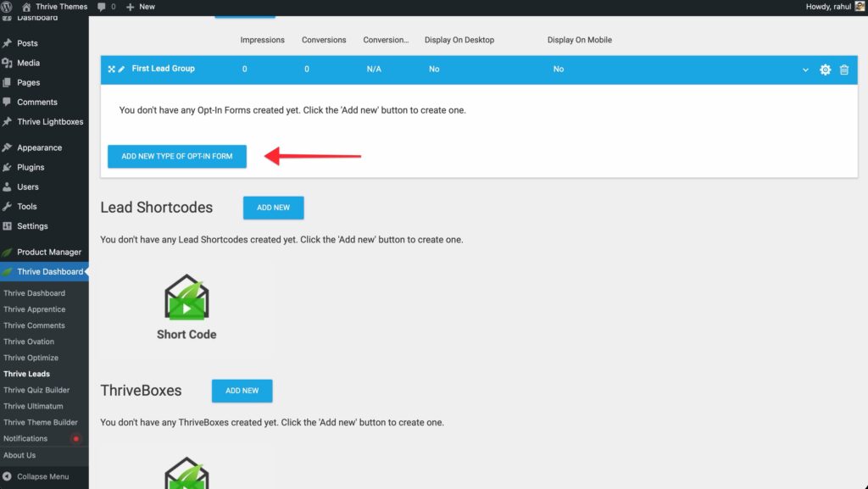Click Add New Type of Opt-In Form

(176, 157)
